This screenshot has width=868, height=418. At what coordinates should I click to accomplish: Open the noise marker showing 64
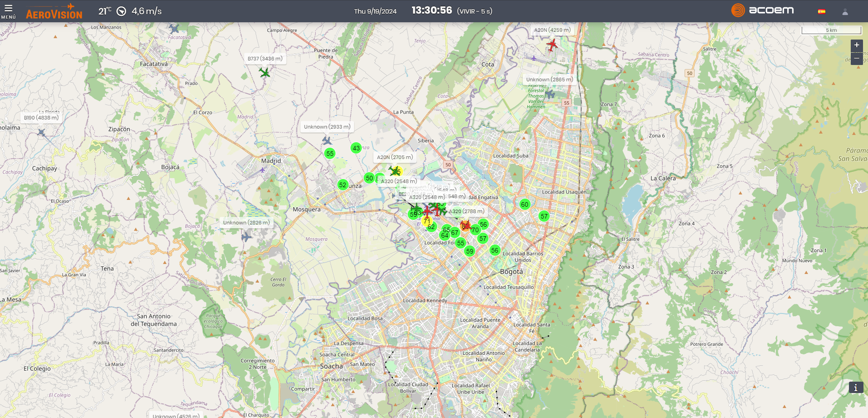pyautogui.click(x=444, y=235)
